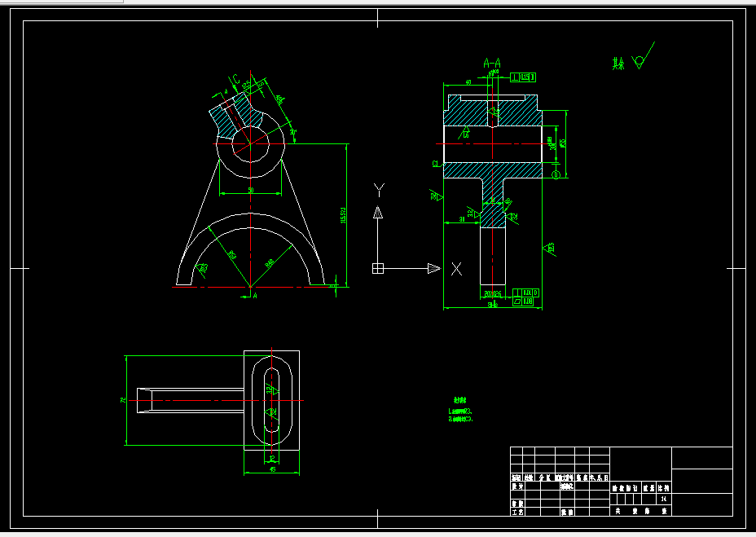Viewport: 756px width, 537px height.
Task: Click the circled D datum symbol
Action: [556, 174]
